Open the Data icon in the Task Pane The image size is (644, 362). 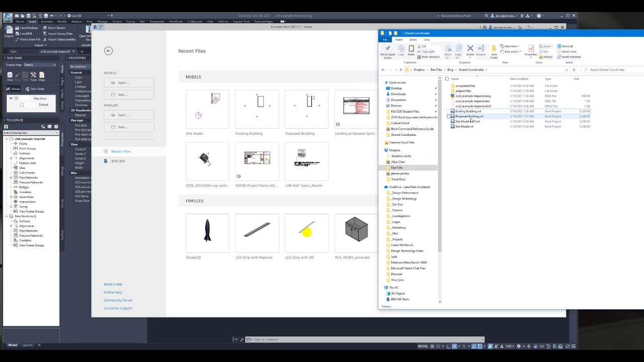click(x=10, y=76)
